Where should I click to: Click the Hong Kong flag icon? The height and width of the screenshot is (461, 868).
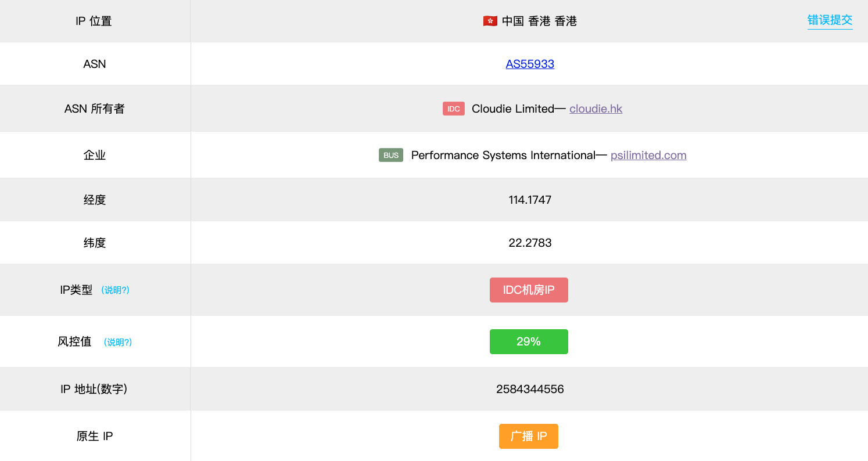[490, 21]
